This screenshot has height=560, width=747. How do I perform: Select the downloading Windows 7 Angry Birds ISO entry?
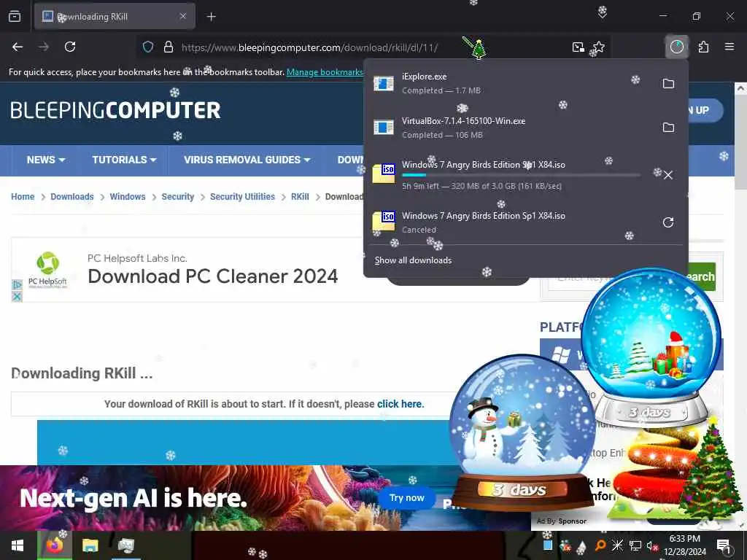click(x=510, y=175)
